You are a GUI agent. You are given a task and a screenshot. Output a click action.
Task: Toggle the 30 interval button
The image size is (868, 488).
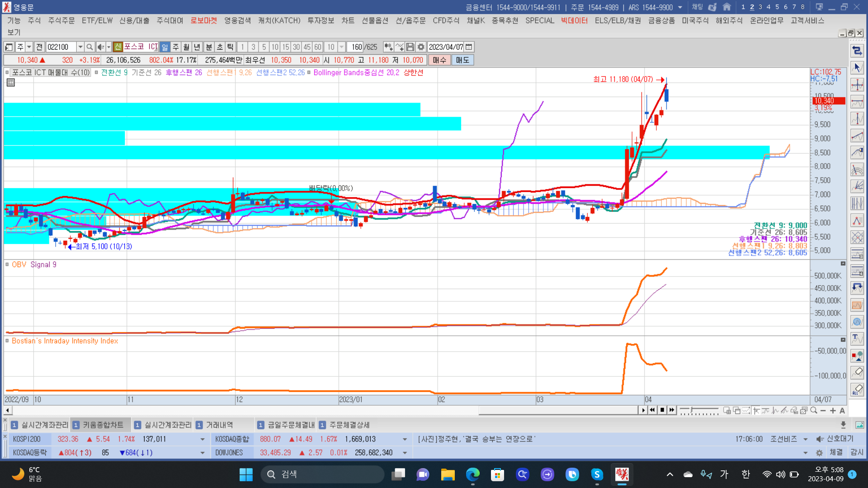click(x=296, y=47)
